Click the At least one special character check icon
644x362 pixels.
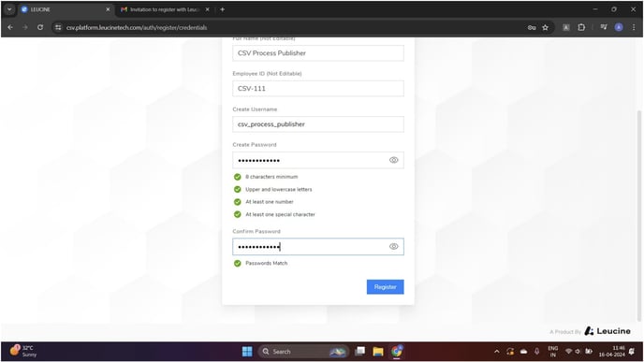coord(238,214)
